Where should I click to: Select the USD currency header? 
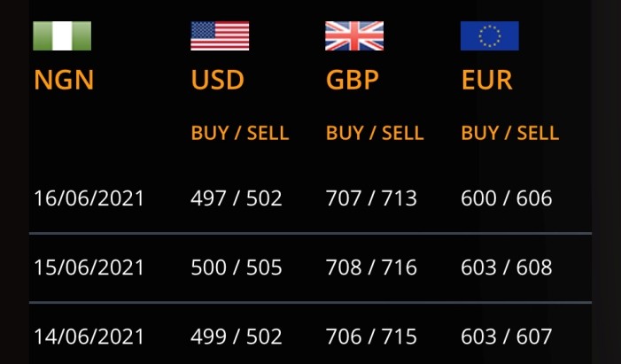pos(218,81)
